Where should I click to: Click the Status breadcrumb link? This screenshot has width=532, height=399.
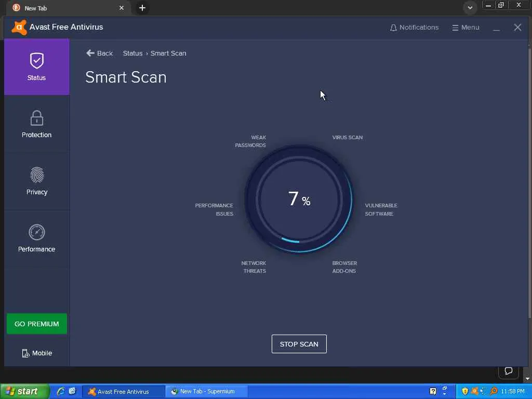(x=132, y=54)
